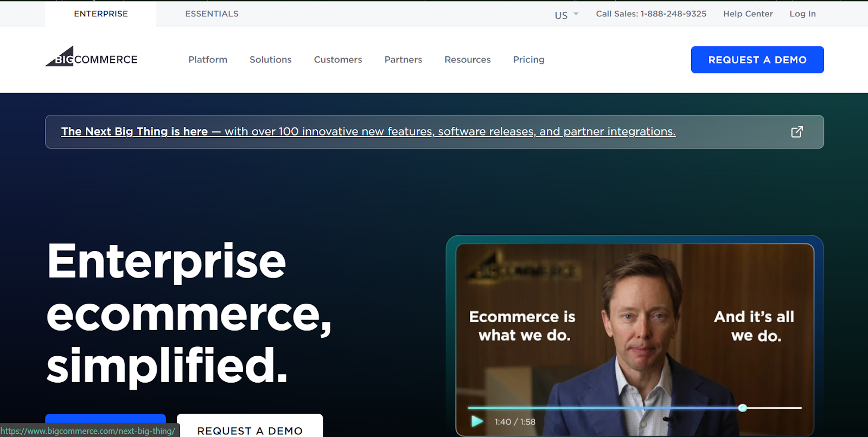Viewport: 868px width, 437px height.
Task: Open the Partners menu
Action: 403,60
